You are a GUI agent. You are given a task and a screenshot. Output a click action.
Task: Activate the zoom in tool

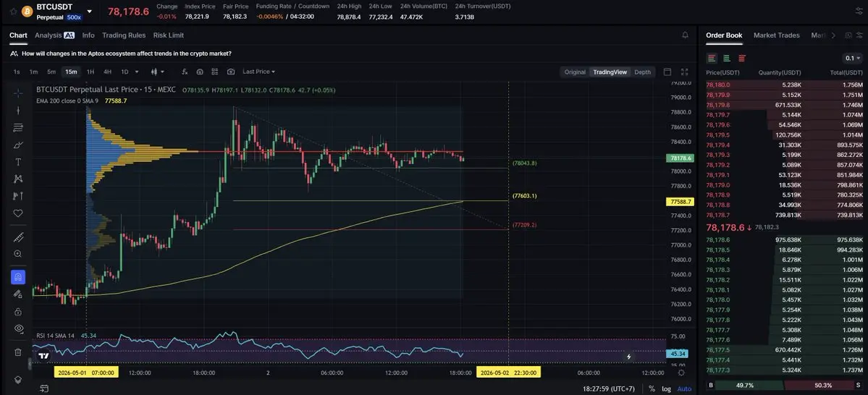tap(17, 254)
